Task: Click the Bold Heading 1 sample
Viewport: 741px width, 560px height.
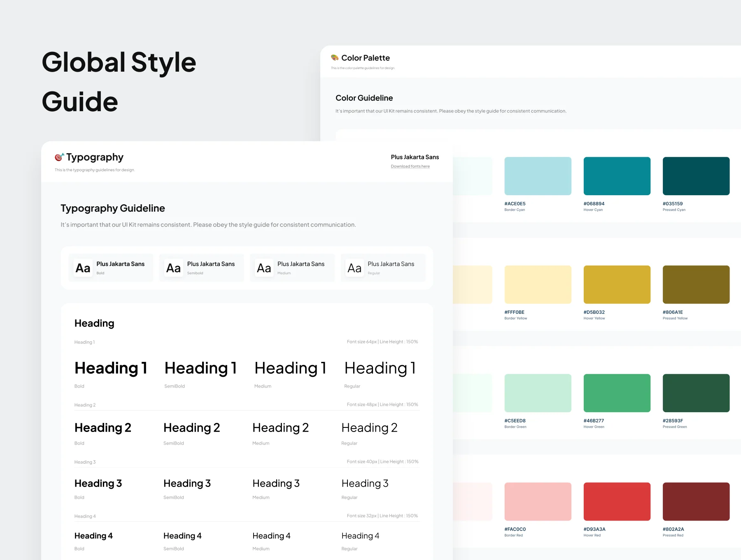Action: [111, 368]
